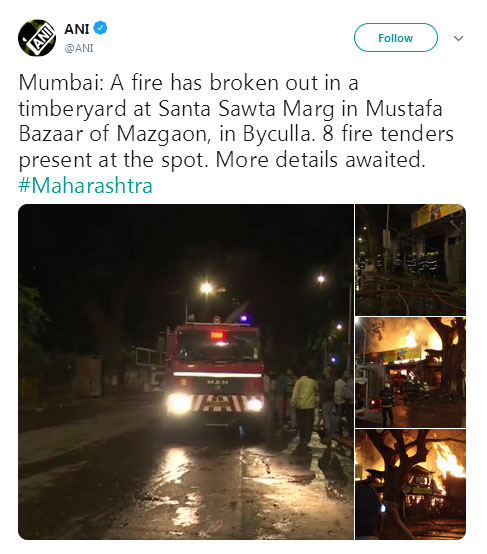This screenshot has width=487, height=554.
Task: Follow the ANI account
Action: 395,38
